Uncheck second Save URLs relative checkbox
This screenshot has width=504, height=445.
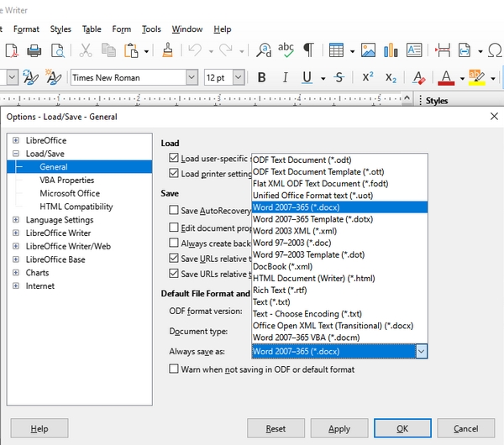tap(174, 274)
